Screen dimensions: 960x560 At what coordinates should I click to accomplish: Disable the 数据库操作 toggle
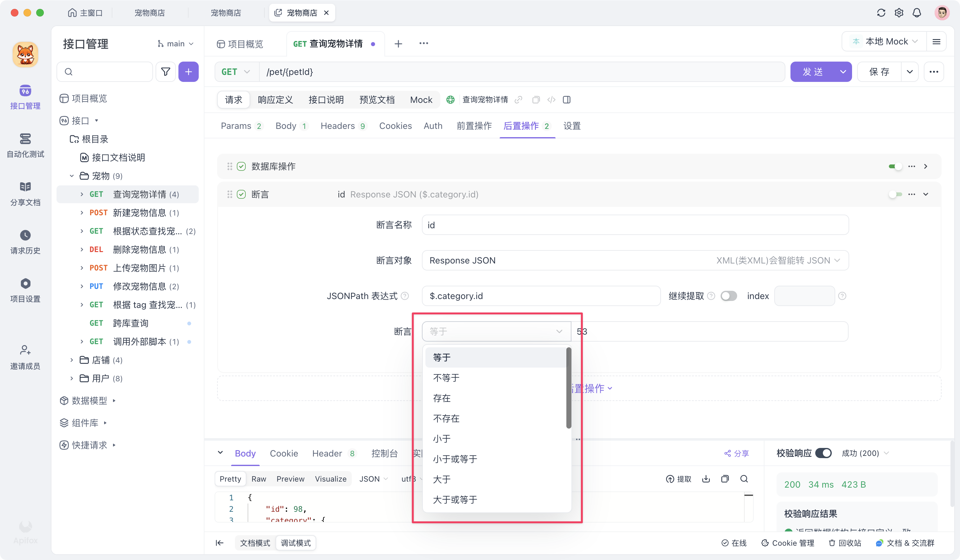click(x=895, y=166)
